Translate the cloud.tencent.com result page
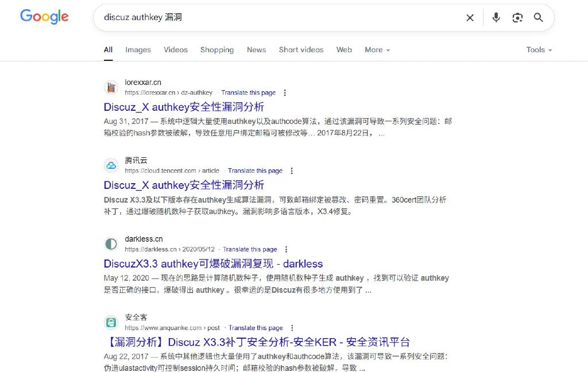Screen dimensions: 588x372 pos(255,170)
